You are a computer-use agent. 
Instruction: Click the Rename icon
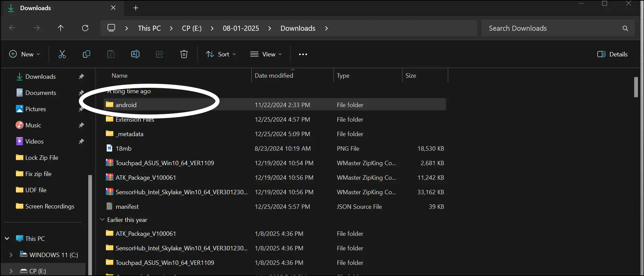[135, 54]
